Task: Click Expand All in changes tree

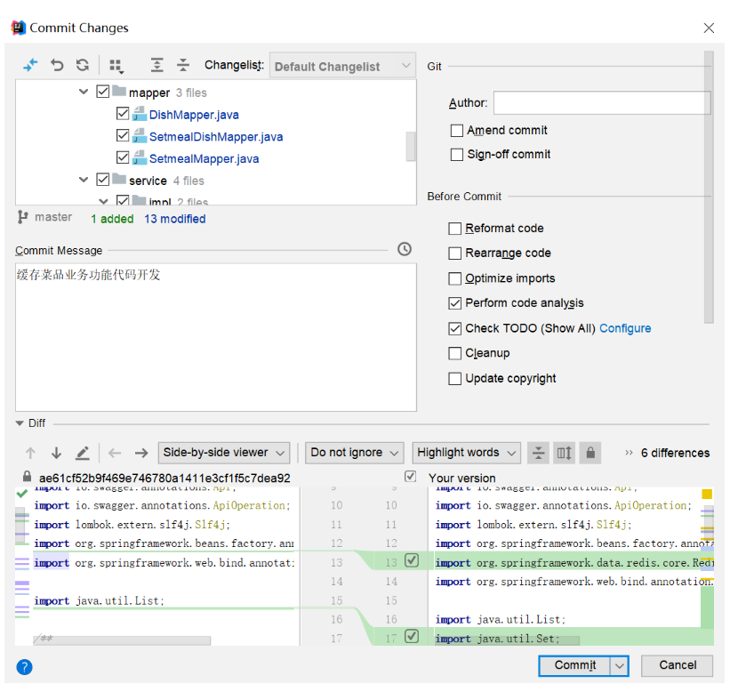Action: (157, 65)
